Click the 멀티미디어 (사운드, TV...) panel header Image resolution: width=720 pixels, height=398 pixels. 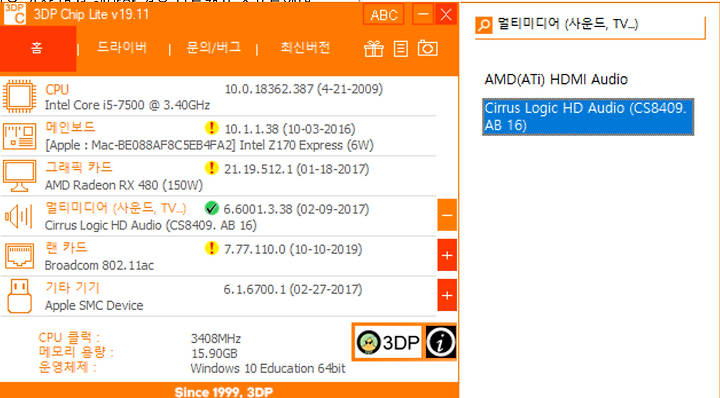click(x=568, y=24)
